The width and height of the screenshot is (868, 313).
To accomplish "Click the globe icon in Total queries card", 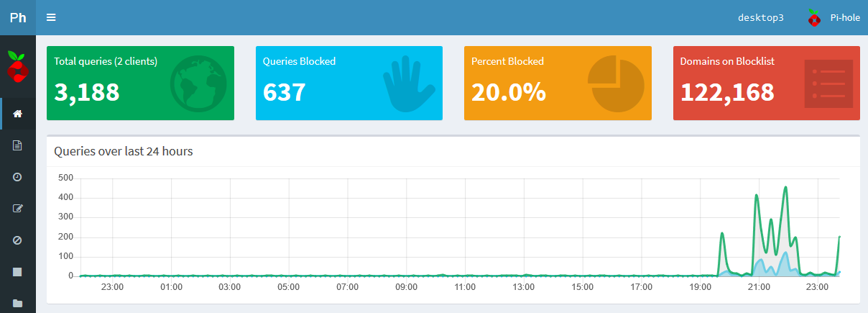I will 198,83.
